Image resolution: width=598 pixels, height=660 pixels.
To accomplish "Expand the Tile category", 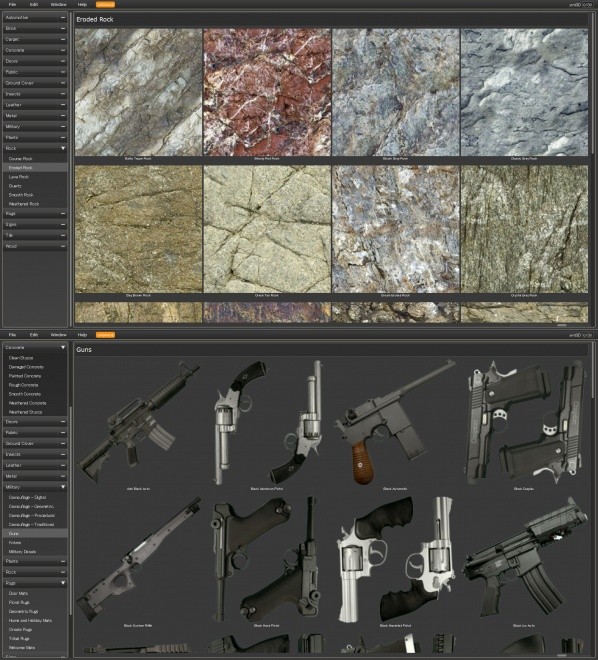I will pos(35,235).
